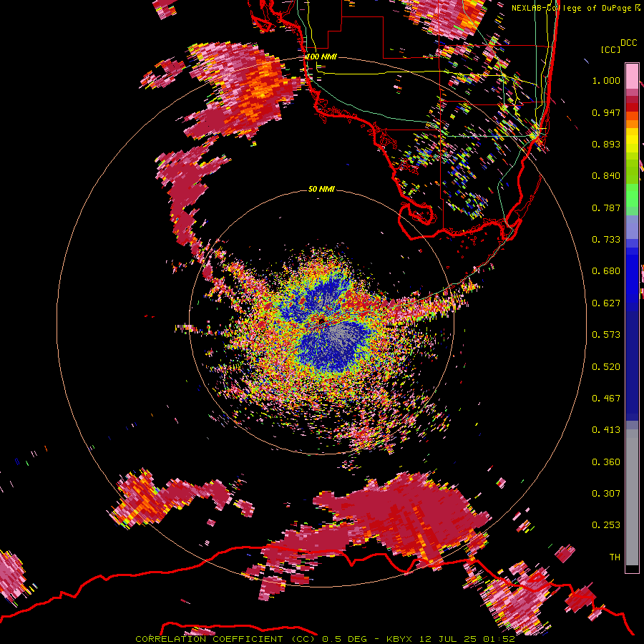
Task: Select the 0.840 scale value
Action: [x=606, y=176]
